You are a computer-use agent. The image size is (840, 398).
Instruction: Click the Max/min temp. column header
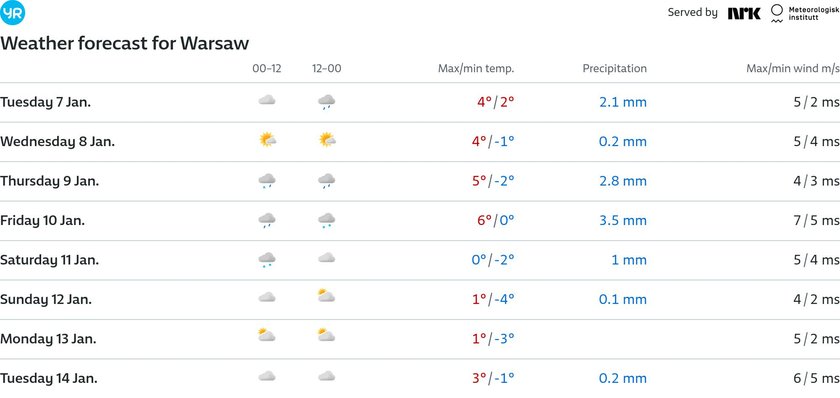click(476, 69)
